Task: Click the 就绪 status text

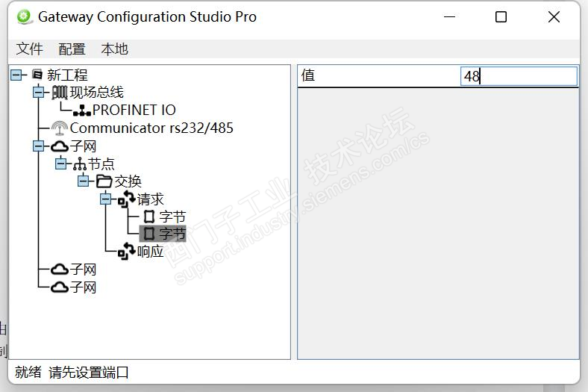Action: point(28,372)
